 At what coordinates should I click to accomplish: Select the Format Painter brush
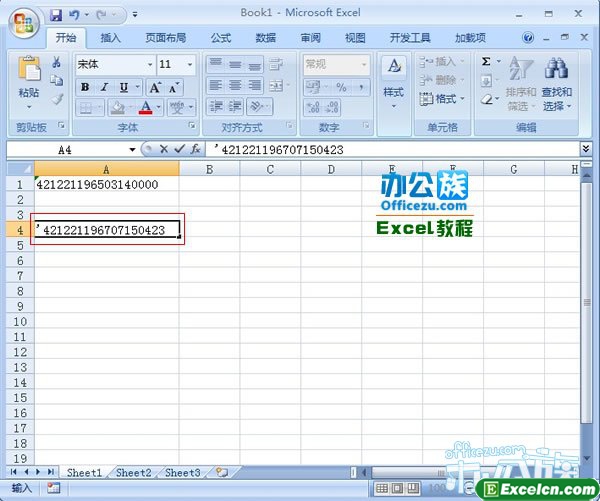coord(57,99)
